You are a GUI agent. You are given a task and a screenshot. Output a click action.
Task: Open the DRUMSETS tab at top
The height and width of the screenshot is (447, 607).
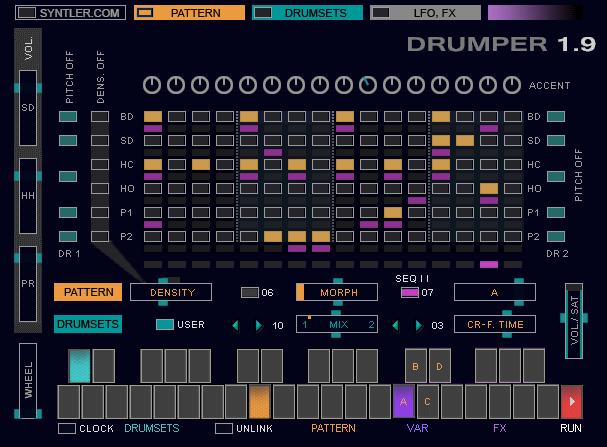(x=307, y=13)
